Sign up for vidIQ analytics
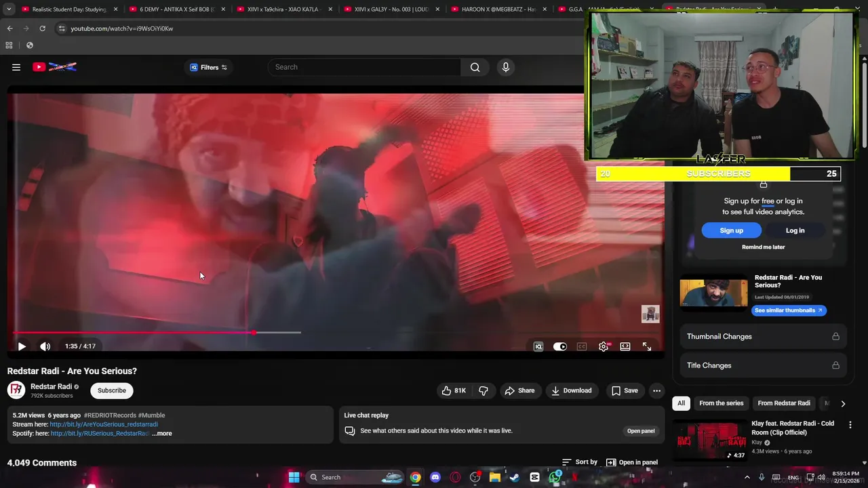868x488 pixels. (x=731, y=230)
